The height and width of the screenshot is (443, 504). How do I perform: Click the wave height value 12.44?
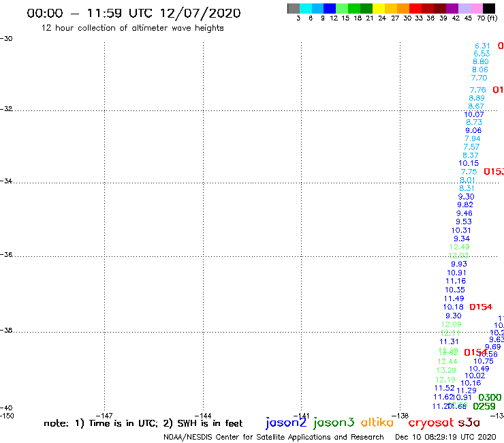coord(447,361)
